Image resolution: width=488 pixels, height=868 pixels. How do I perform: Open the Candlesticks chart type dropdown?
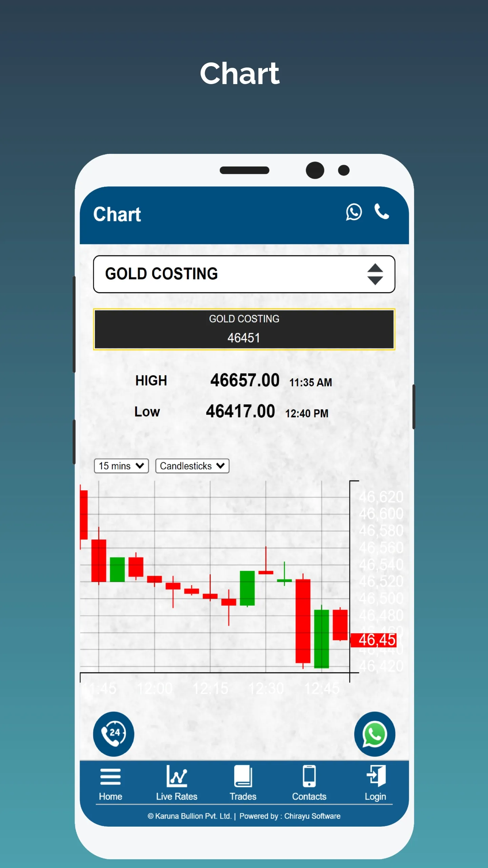point(192,466)
